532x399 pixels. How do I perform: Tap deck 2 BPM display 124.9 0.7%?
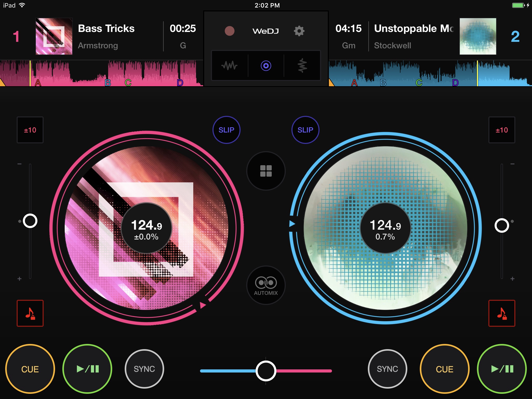(385, 228)
